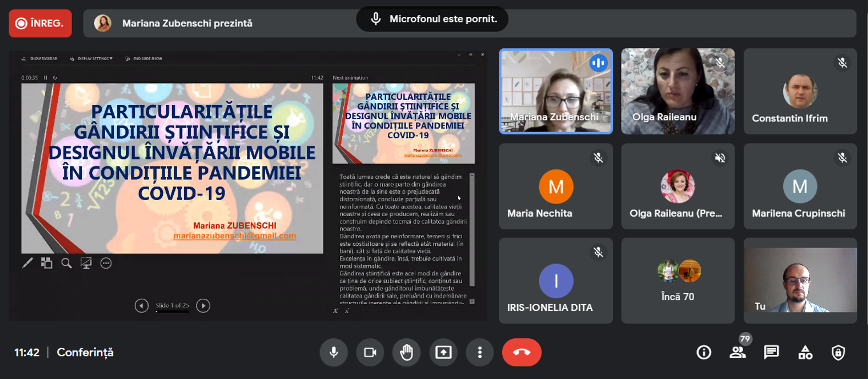The width and height of the screenshot is (868, 379).
Task: Go to next slide arrow button
Action: point(203,305)
